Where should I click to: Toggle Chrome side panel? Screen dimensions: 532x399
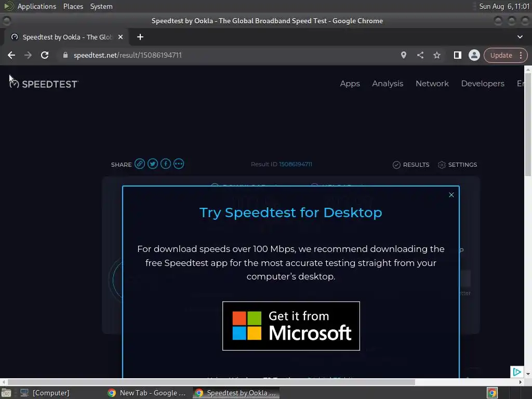pyautogui.click(x=457, y=55)
